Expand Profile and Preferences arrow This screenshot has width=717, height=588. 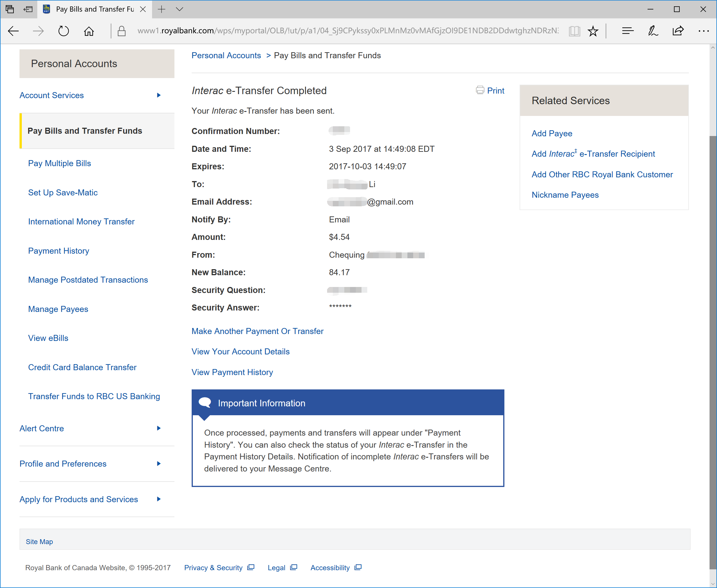click(x=158, y=464)
